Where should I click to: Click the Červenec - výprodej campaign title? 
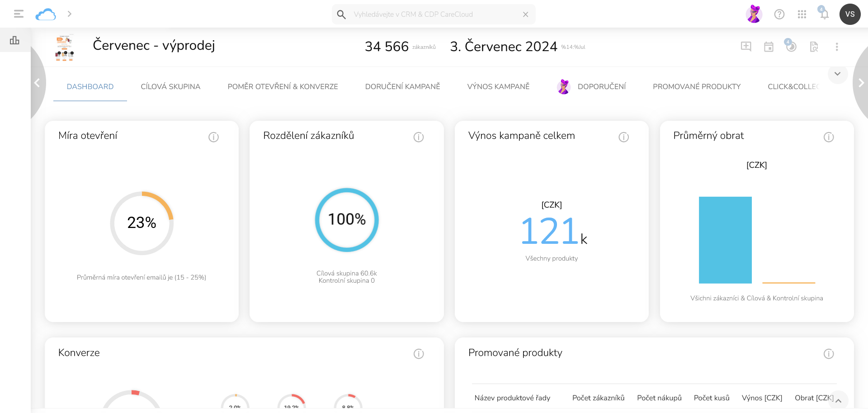154,45
